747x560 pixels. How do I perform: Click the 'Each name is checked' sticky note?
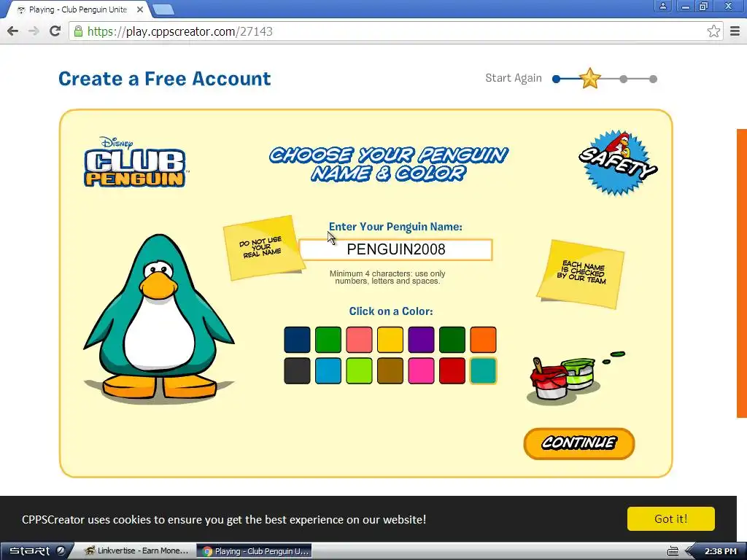tap(581, 273)
